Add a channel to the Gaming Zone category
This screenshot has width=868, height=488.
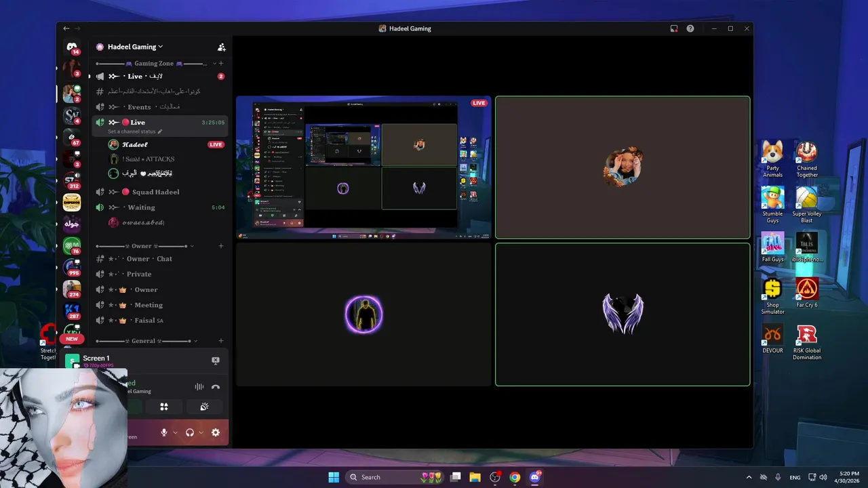[x=221, y=63]
